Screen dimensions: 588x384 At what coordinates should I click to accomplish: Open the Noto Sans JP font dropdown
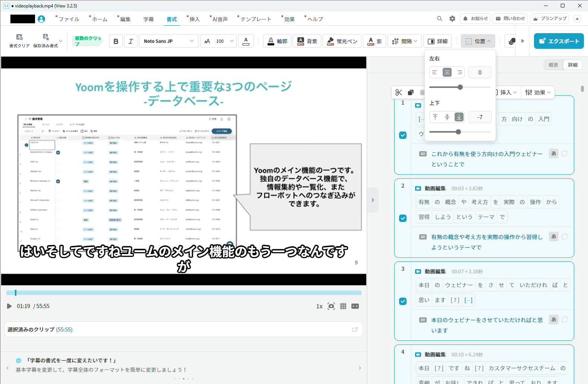pos(168,41)
